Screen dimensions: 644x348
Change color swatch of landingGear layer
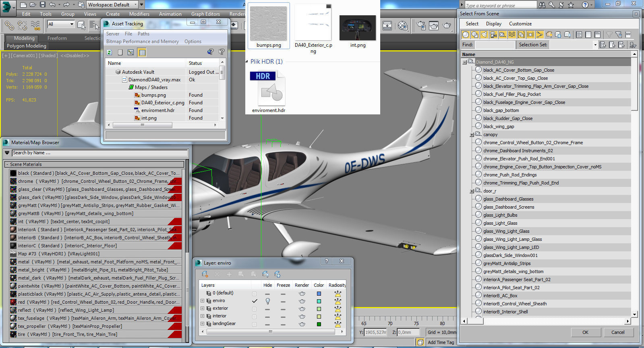click(x=319, y=324)
